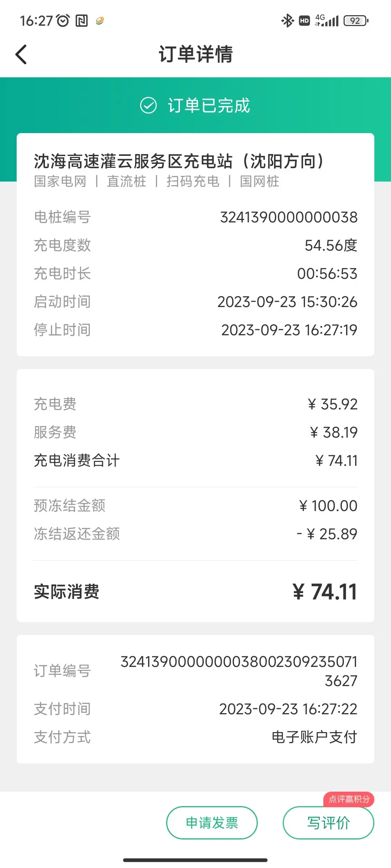Tap the 订单编号 order number value
This screenshot has height=868, width=391.
(239, 671)
